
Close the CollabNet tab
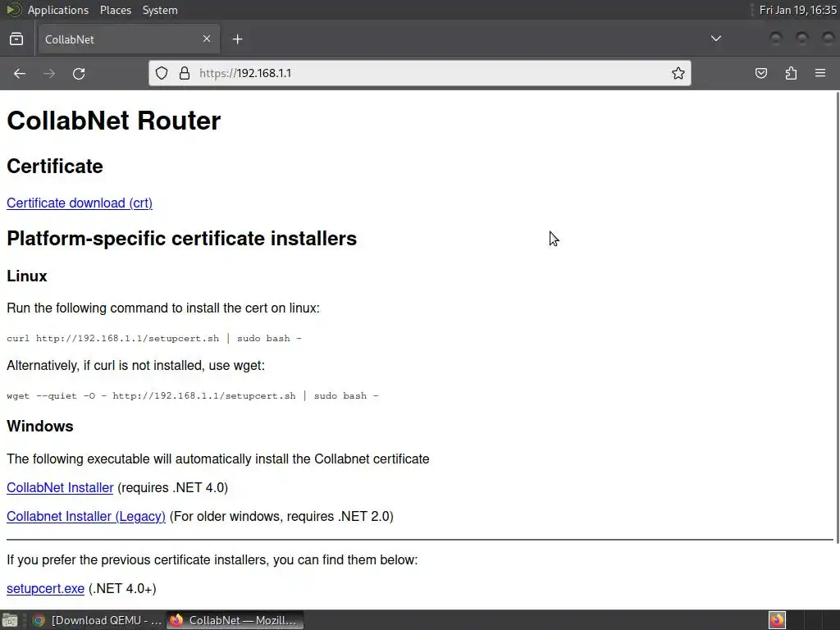[x=207, y=39]
